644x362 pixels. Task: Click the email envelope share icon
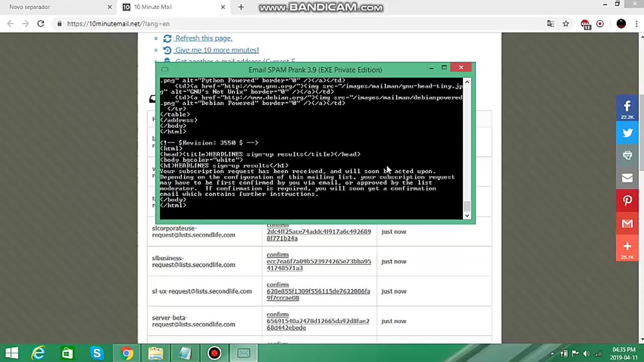point(627,178)
